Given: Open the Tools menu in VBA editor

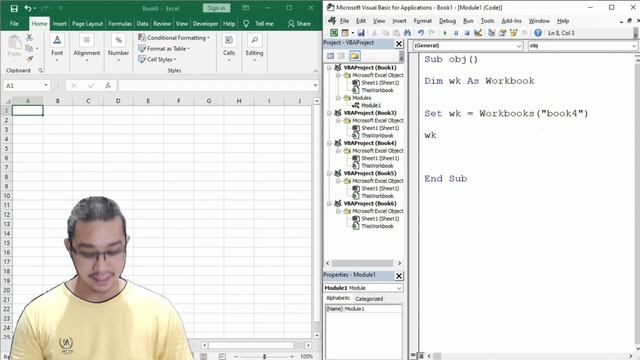Looking at the screenshot, I should (487, 21).
